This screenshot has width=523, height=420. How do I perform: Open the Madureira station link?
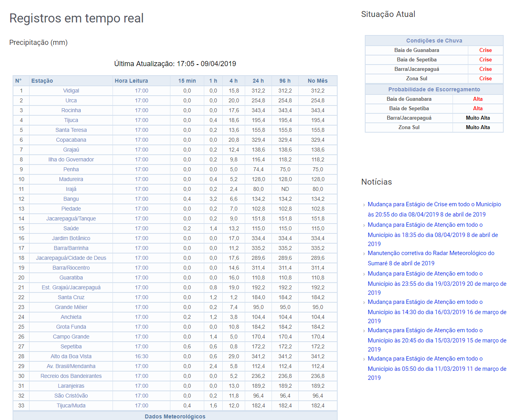tap(71, 179)
